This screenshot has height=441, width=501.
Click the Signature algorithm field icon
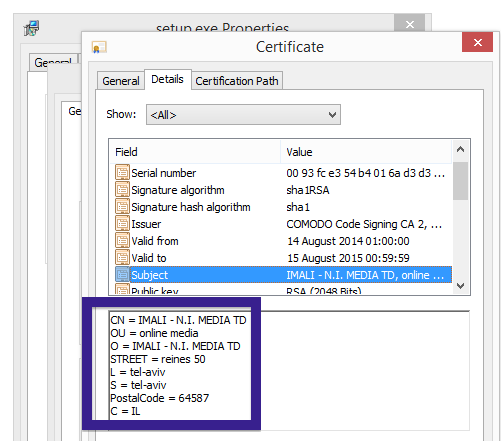click(x=122, y=190)
